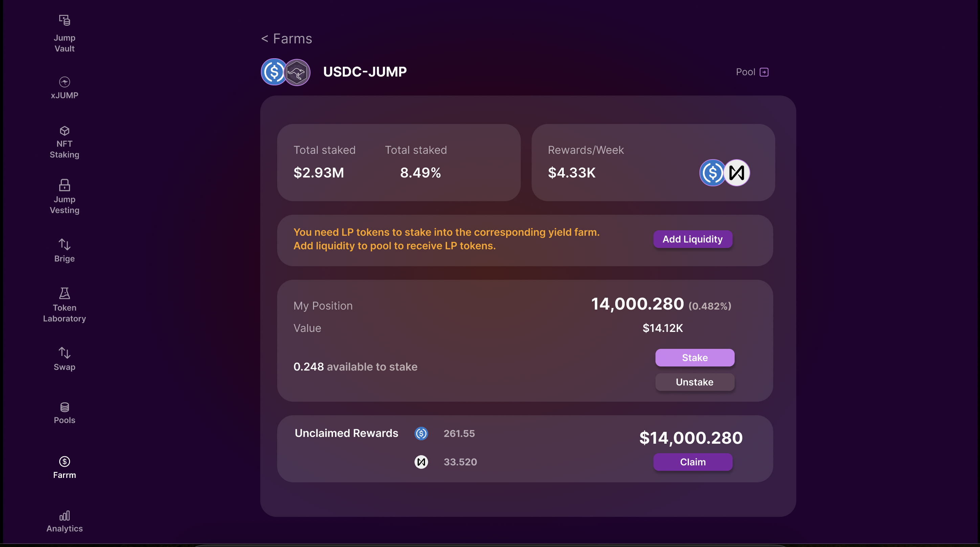Screen dimensions: 980x547
Task: Click the USDC icon beside 261.55 rewards
Action: (x=421, y=434)
